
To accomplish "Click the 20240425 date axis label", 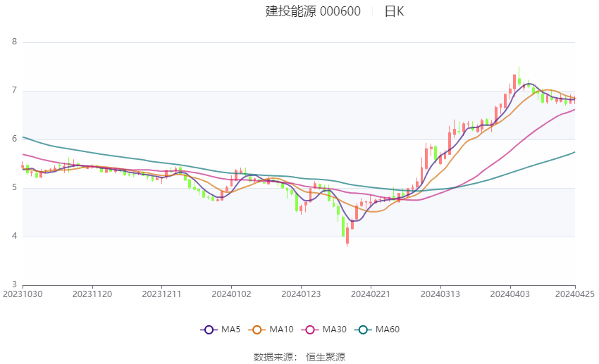I will click(575, 294).
